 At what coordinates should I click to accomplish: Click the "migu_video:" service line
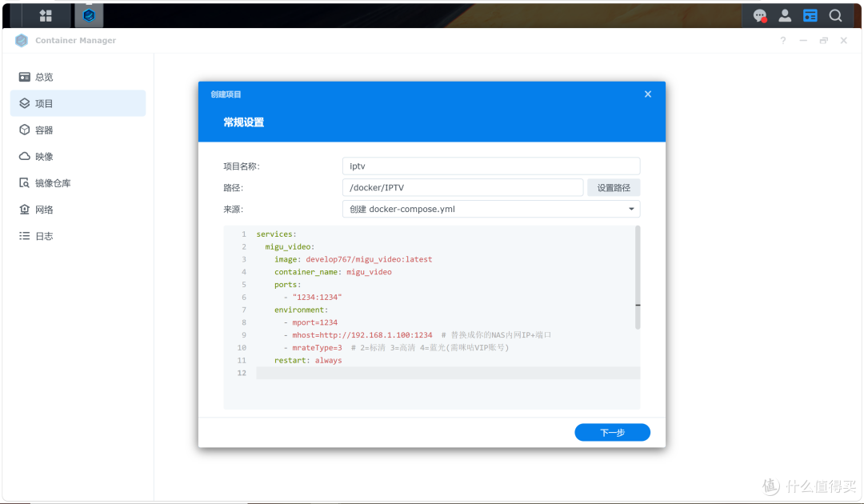click(290, 246)
